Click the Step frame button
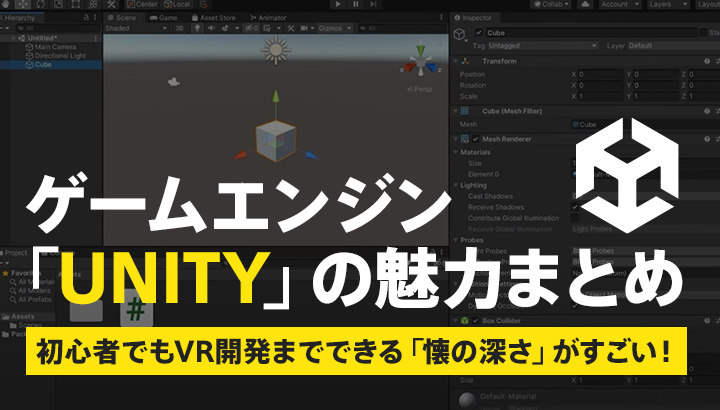Screen dimensions: 720x410 point(373,4)
